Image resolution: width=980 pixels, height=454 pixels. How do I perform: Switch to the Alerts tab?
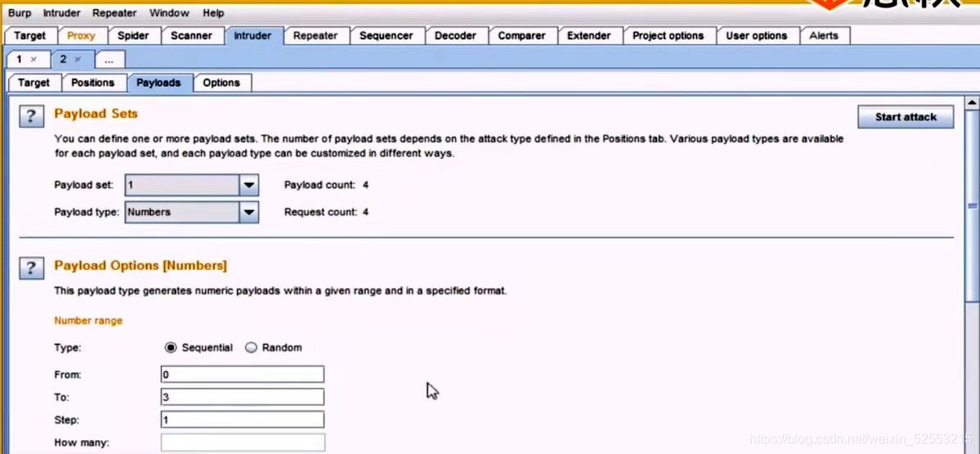823,35
